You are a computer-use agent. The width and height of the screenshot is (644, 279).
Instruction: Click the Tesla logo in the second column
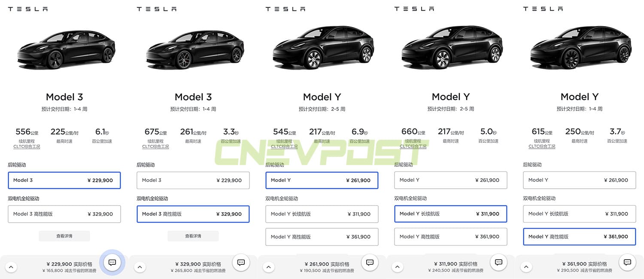(156, 8)
